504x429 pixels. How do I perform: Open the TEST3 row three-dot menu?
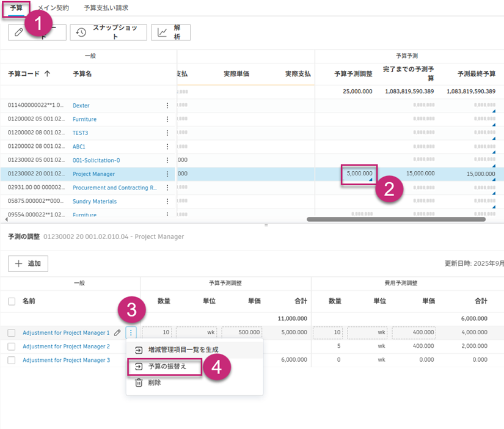coord(167,133)
